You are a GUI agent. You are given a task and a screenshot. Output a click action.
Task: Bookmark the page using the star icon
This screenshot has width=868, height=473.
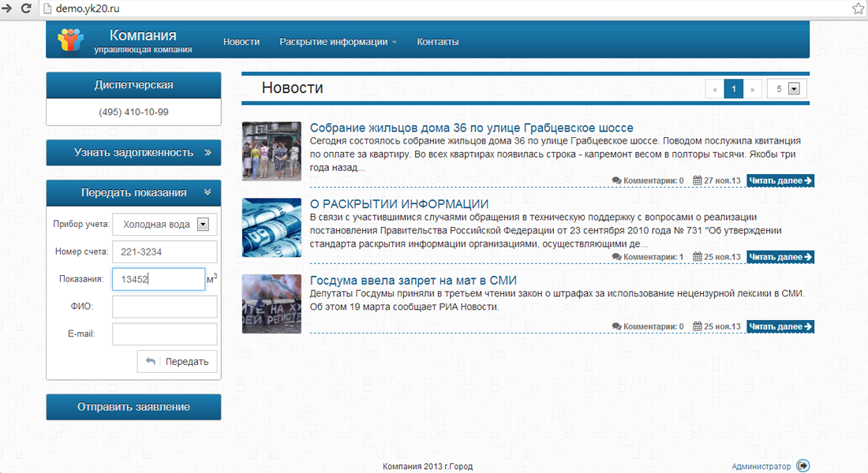[858, 9]
